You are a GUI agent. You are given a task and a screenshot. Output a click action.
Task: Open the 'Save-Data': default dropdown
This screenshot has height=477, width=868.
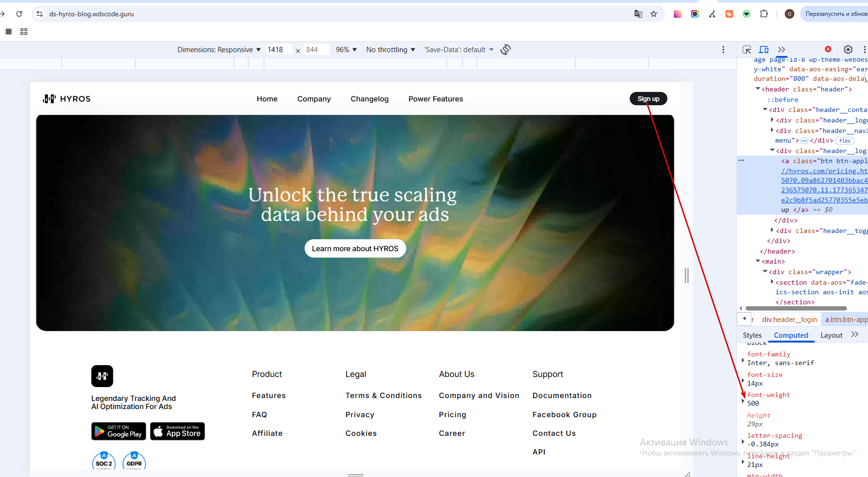click(459, 50)
